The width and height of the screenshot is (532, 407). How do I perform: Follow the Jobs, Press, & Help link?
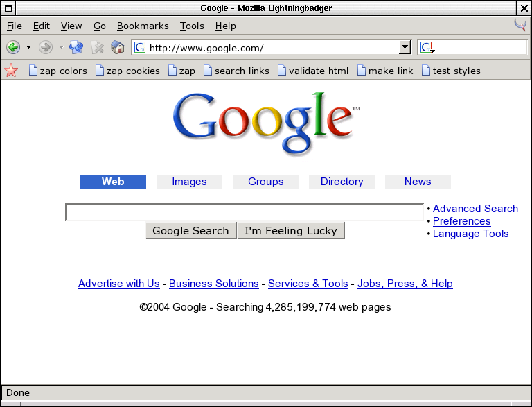tap(405, 284)
